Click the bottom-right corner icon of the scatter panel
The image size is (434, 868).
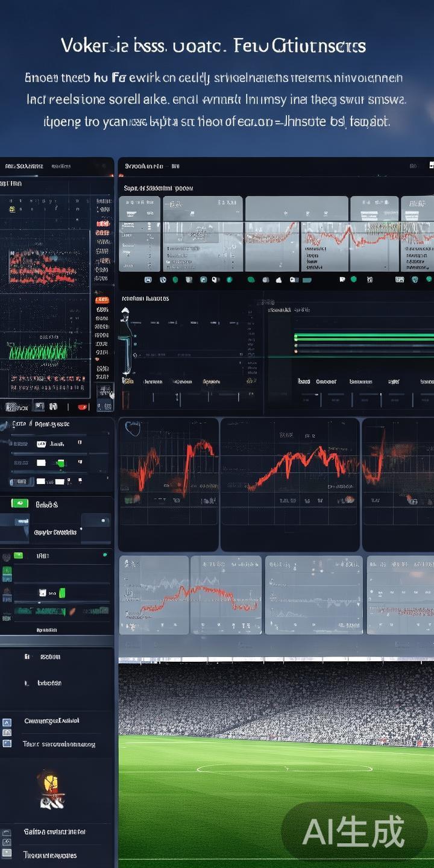click(x=105, y=392)
